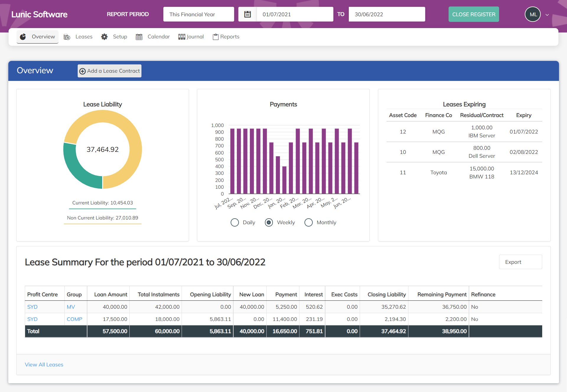Click the Overview pie chart icon
The image size is (567, 392).
coord(23,37)
